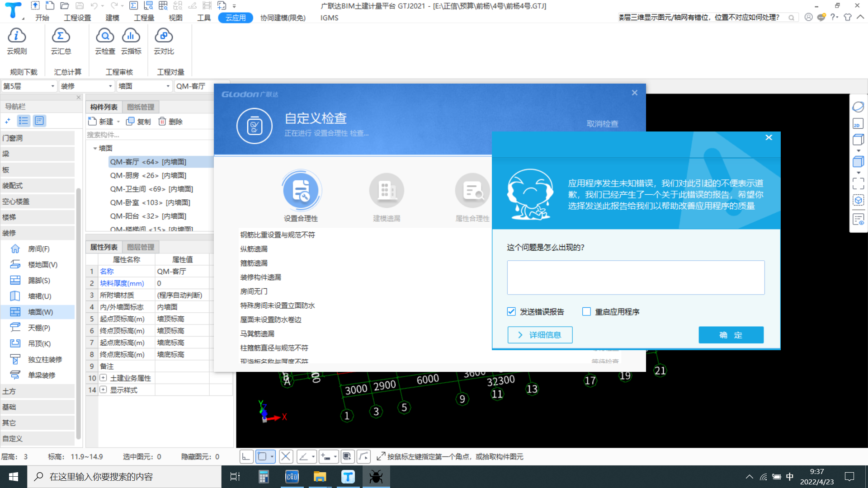Click the 门窗洞 navigation category
868x488 pixels.
(38, 138)
